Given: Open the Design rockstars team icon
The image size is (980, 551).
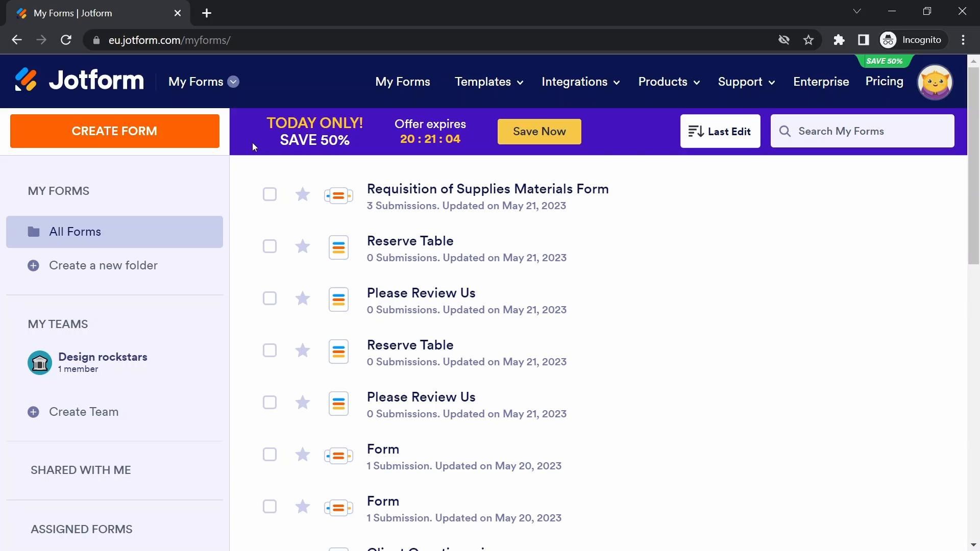Looking at the screenshot, I should tap(40, 363).
